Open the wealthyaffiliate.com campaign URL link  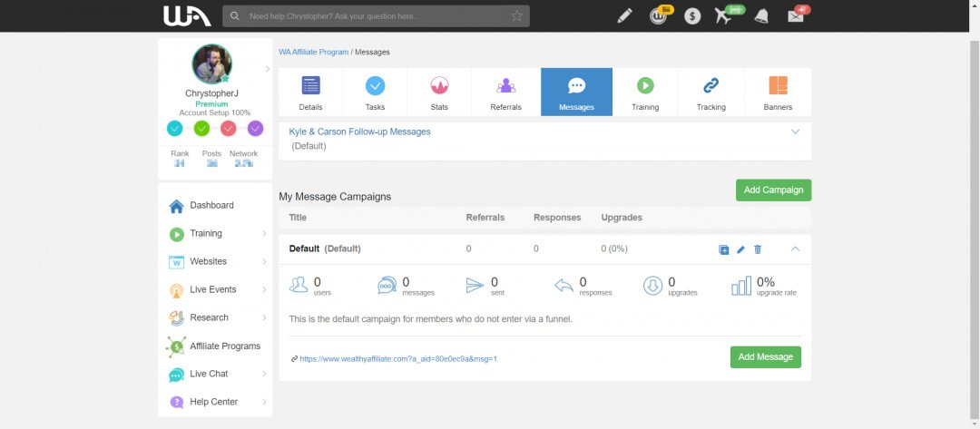[x=398, y=359]
